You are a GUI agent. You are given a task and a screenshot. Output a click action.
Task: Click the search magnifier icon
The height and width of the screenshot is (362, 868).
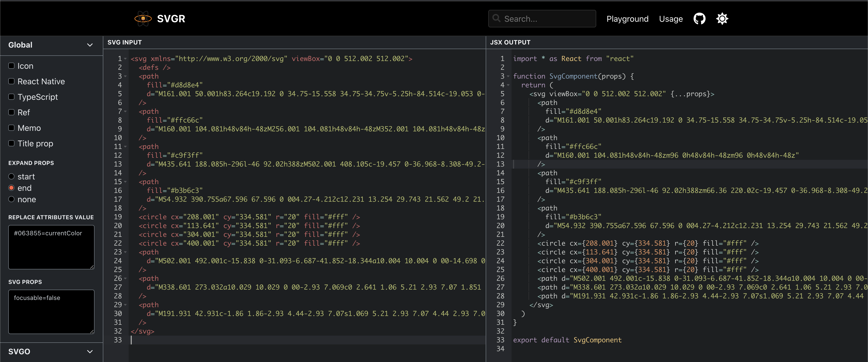click(496, 18)
